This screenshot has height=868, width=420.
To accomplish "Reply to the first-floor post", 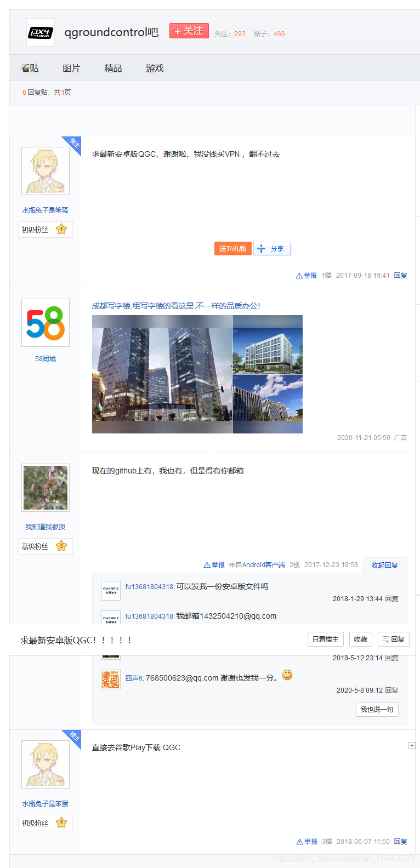I will click(x=400, y=276).
